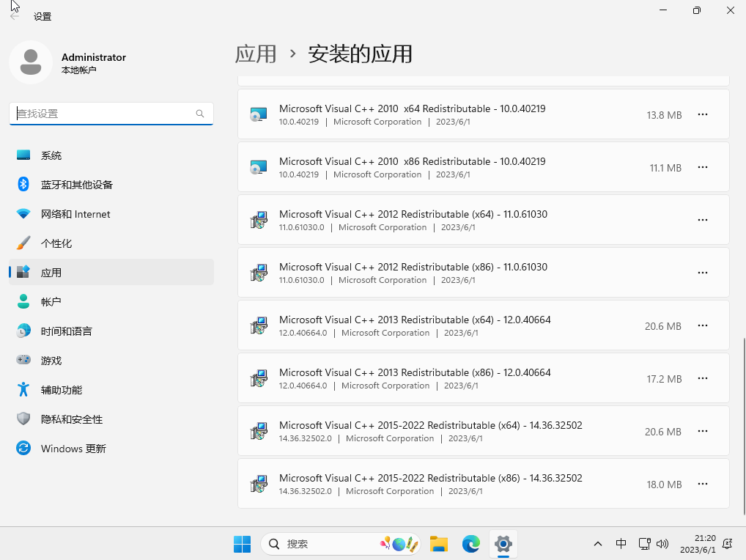Click the 18.0 MB size value
746x560 pixels.
[x=664, y=485]
